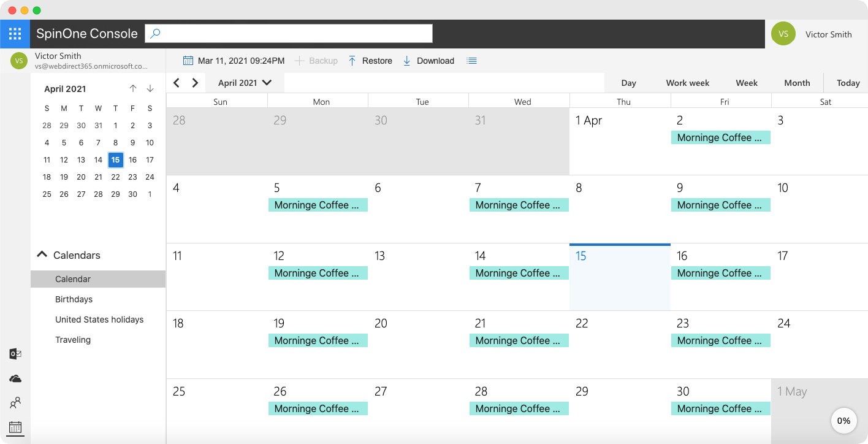This screenshot has height=444, width=868.
Task: Click the Today button
Action: (x=848, y=83)
